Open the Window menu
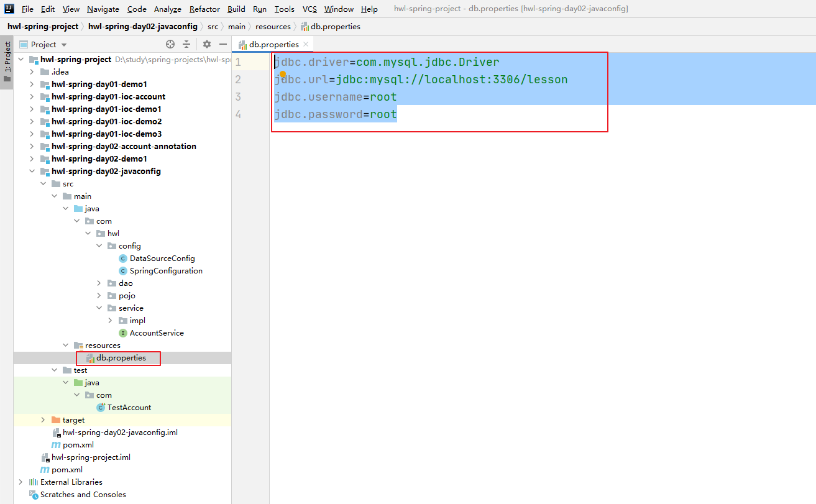 click(x=339, y=9)
